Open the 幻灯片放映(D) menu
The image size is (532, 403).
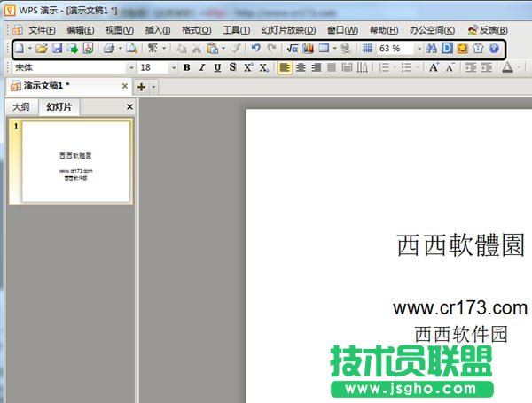pos(289,30)
